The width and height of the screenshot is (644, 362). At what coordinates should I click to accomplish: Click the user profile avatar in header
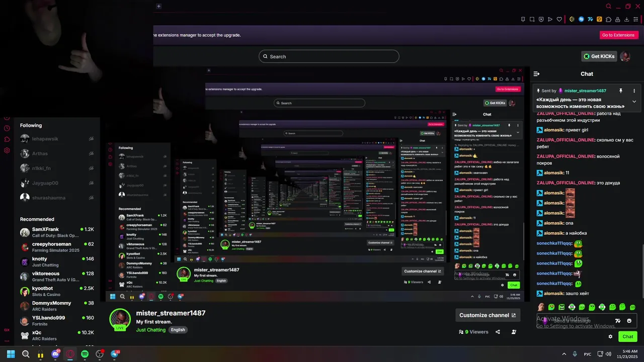point(625,56)
